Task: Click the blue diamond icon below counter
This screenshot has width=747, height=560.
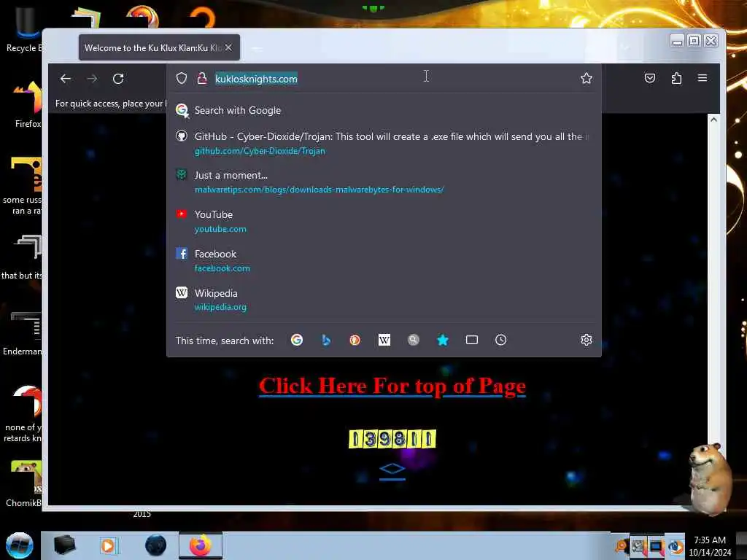Action: click(392, 470)
